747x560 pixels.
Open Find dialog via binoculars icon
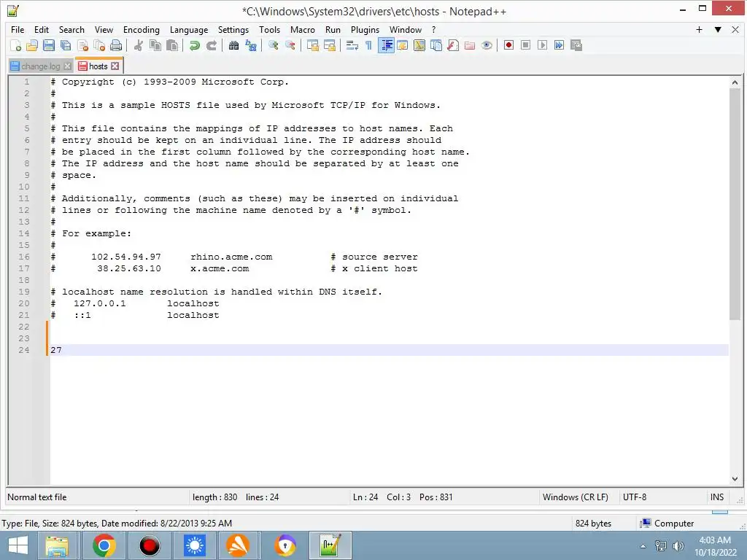[233, 45]
